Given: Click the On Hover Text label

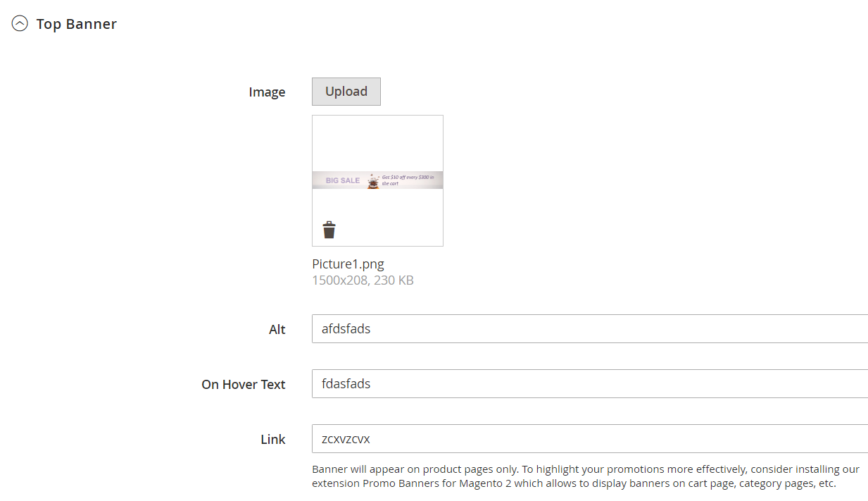Looking at the screenshot, I should pyautogui.click(x=244, y=385).
